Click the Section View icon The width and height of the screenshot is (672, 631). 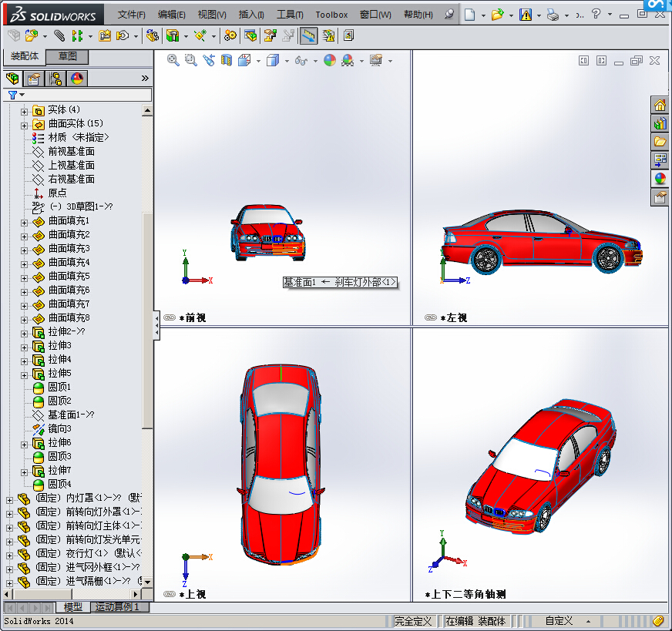point(227,60)
